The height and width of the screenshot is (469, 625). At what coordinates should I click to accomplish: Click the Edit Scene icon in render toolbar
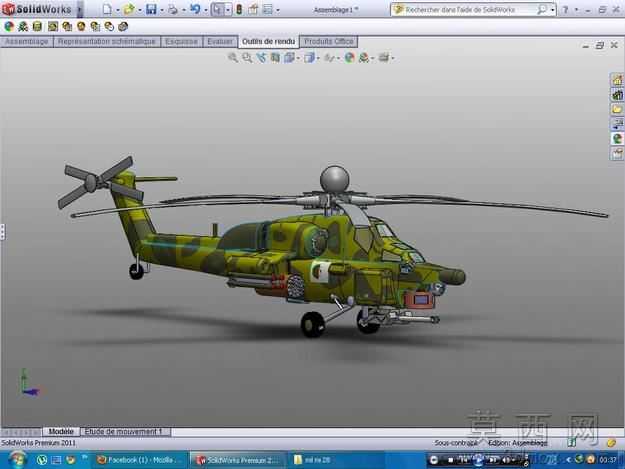click(23, 27)
